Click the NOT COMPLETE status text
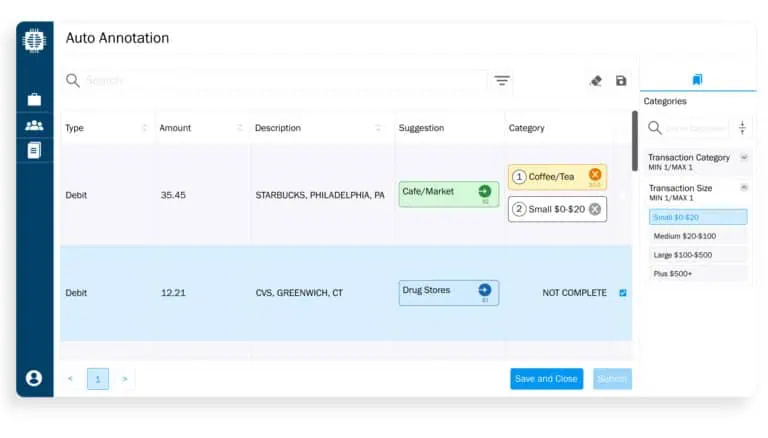This screenshot has height=438, width=768. click(x=575, y=292)
